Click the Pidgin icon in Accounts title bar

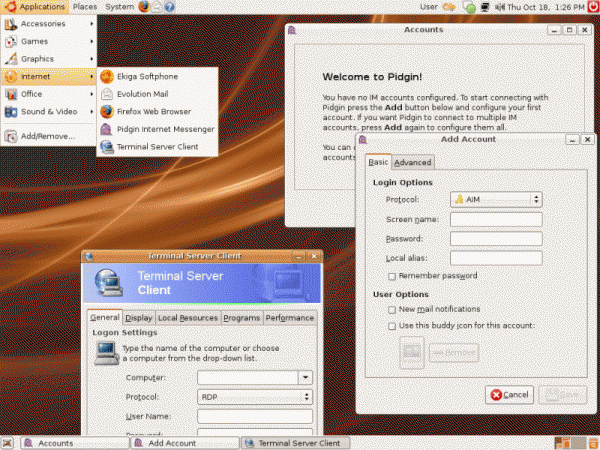[x=292, y=30]
